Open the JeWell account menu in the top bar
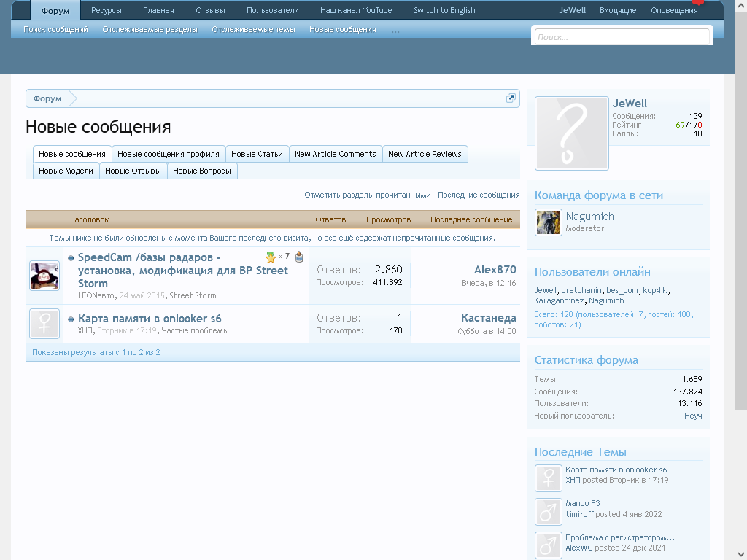Screen dimensions: 747x560 pos(572,10)
